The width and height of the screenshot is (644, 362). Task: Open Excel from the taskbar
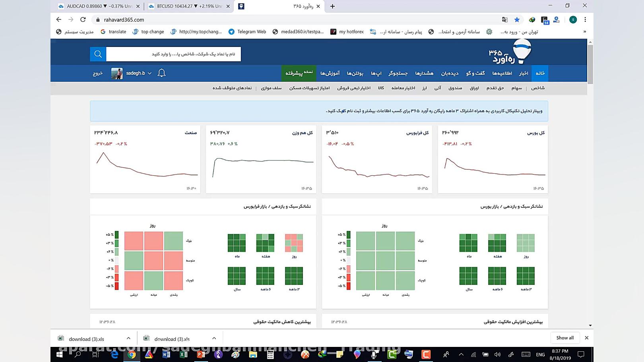183,354
